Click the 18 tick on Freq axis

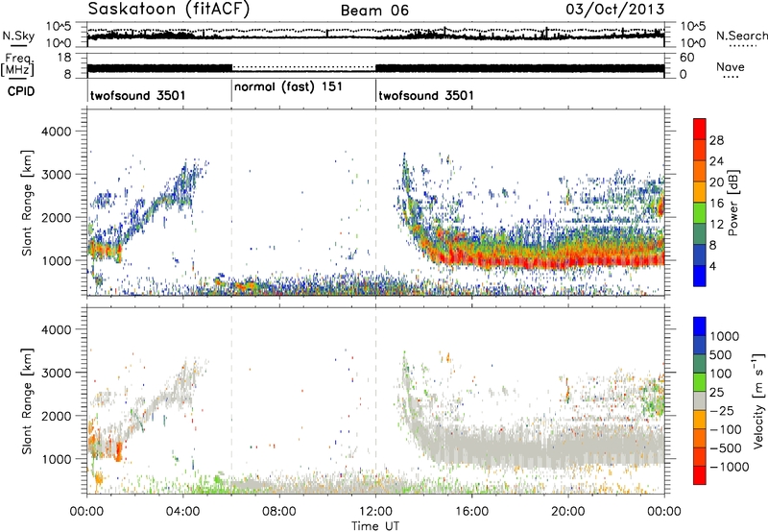(x=64, y=58)
